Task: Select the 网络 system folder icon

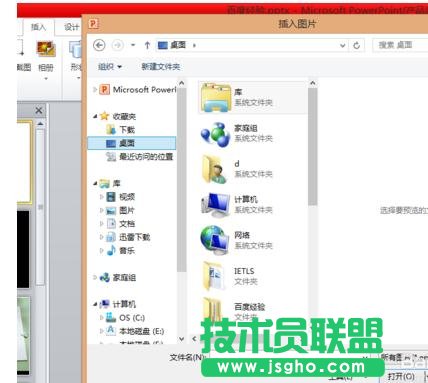Action: [215, 240]
